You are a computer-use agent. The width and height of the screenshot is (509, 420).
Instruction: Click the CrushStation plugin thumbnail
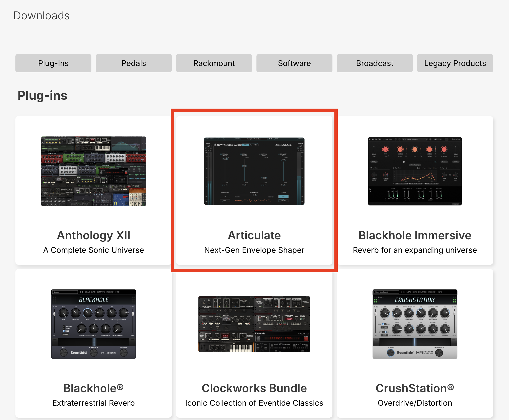[x=415, y=324]
